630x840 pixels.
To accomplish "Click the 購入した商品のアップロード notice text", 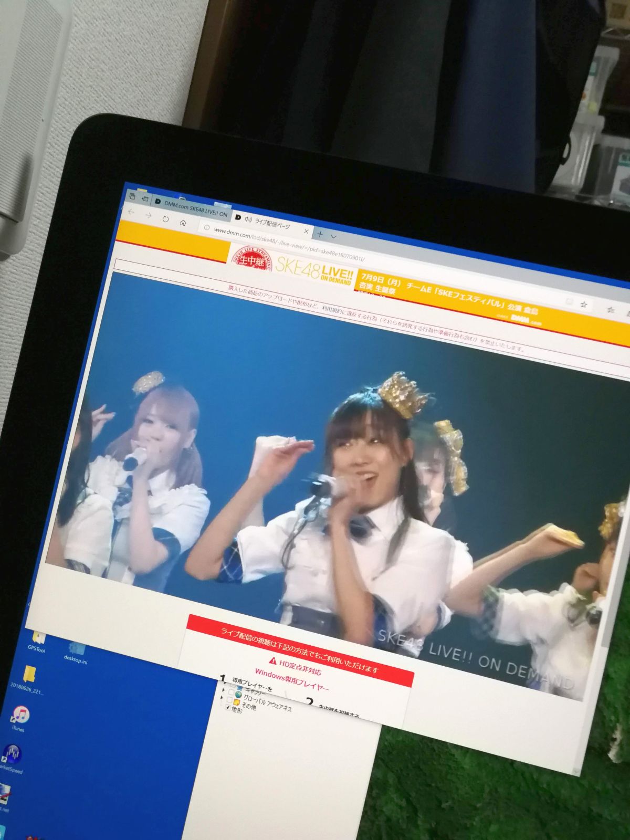I will tap(376, 318).
